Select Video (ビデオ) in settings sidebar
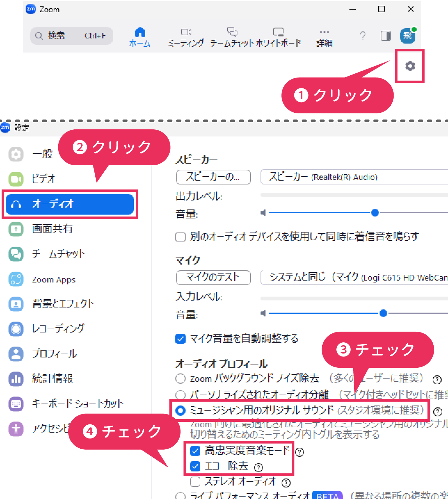448x499 pixels. [x=44, y=179]
